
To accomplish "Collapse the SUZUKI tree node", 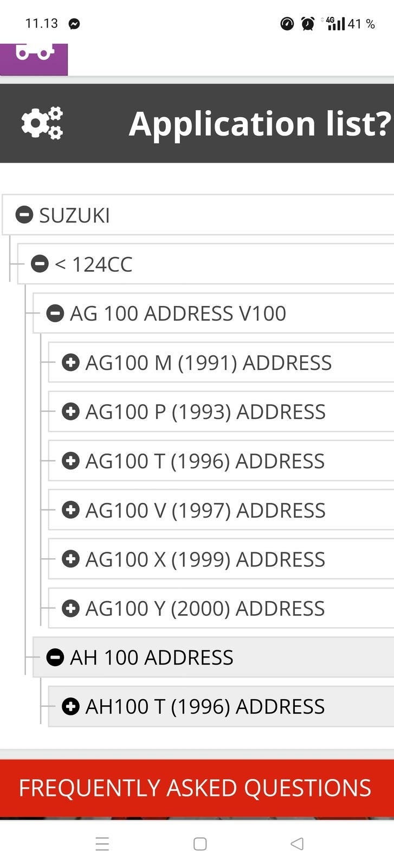I will [x=24, y=215].
